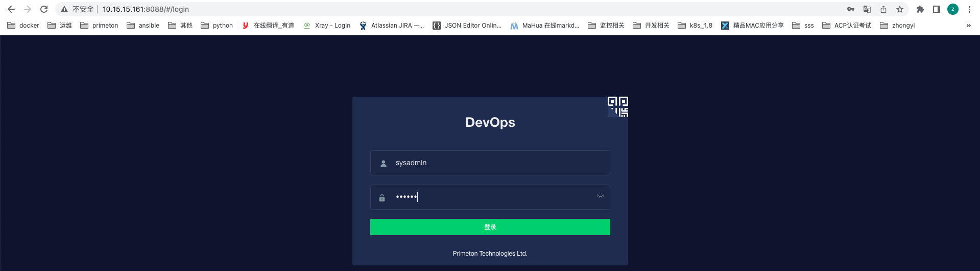Open the ACP认证考试 bookmarks folder

[x=847, y=25]
